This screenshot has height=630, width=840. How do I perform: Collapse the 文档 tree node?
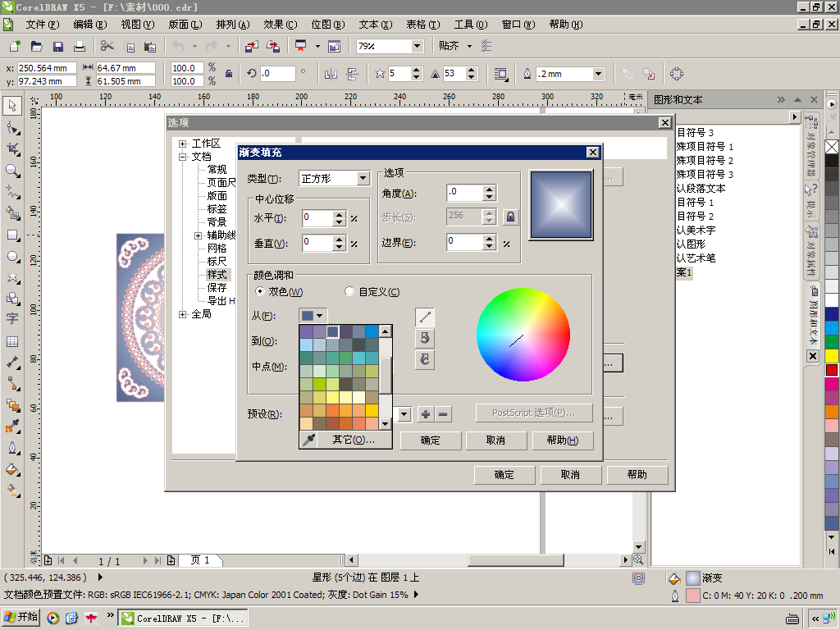click(x=183, y=157)
